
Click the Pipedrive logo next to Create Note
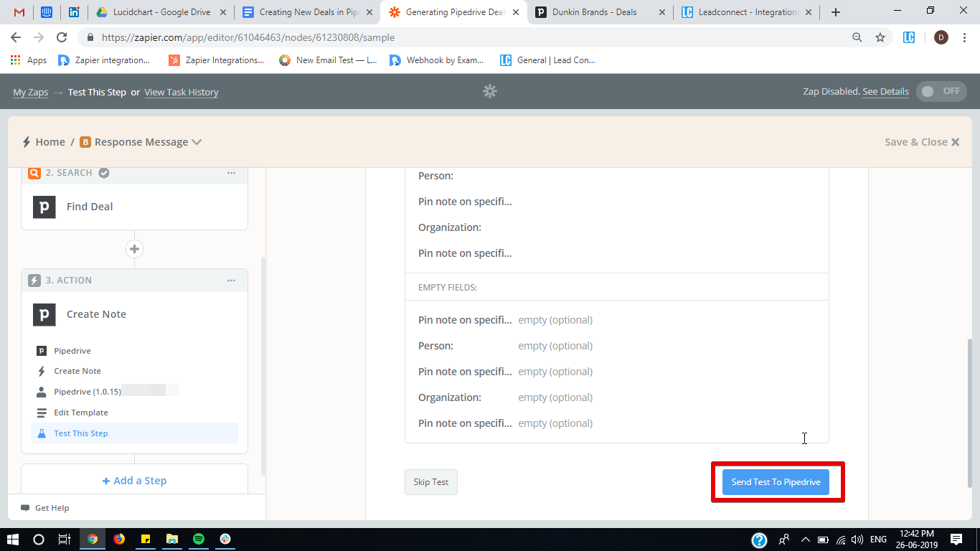pos(44,314)
